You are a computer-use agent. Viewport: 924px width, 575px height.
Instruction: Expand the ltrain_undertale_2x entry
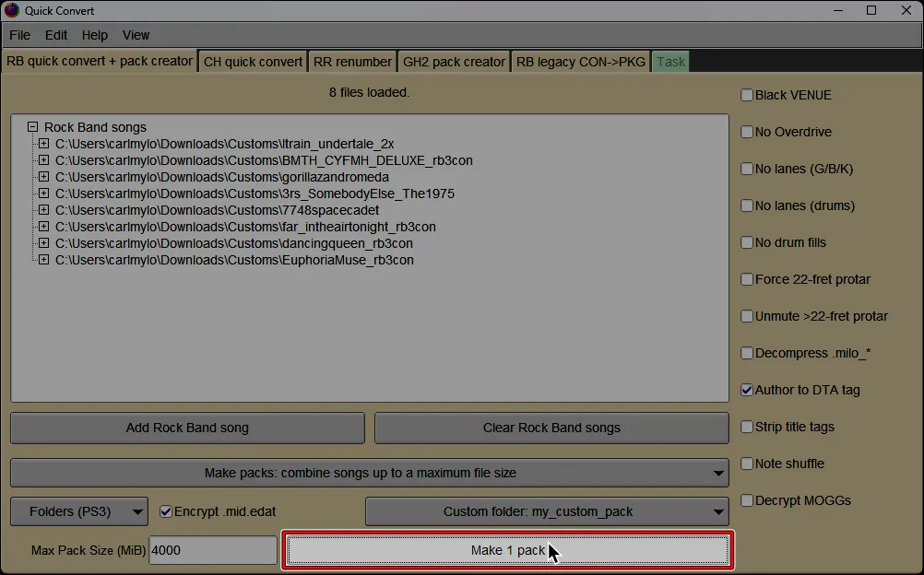point(43,144)
